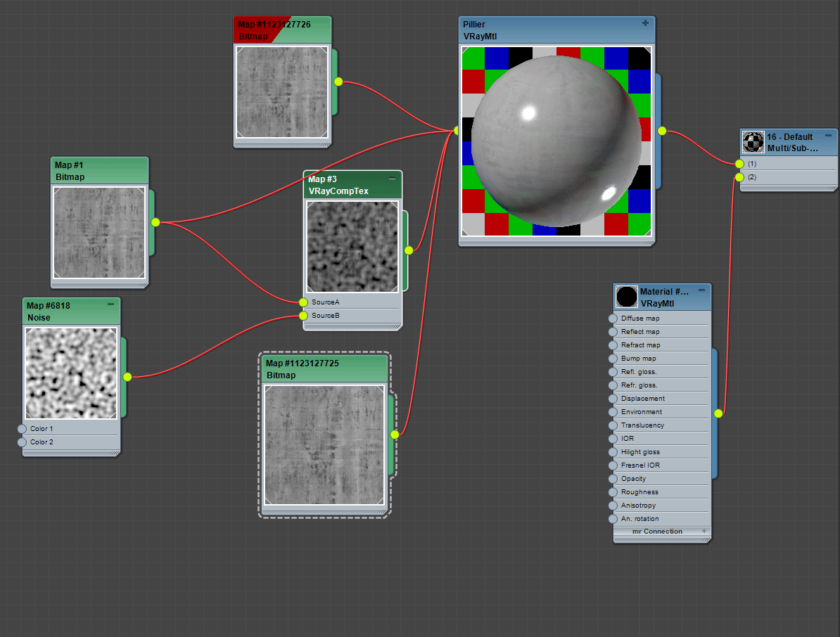Viewport: 840px width, 637px height.
Task: Click the Opacity input socket
Action: (x=613, y=479)
